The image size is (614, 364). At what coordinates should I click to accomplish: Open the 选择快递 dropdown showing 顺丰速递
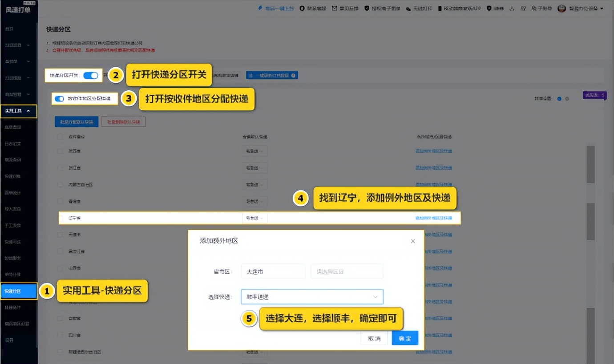pyautogui.click(x=312, y=296)
